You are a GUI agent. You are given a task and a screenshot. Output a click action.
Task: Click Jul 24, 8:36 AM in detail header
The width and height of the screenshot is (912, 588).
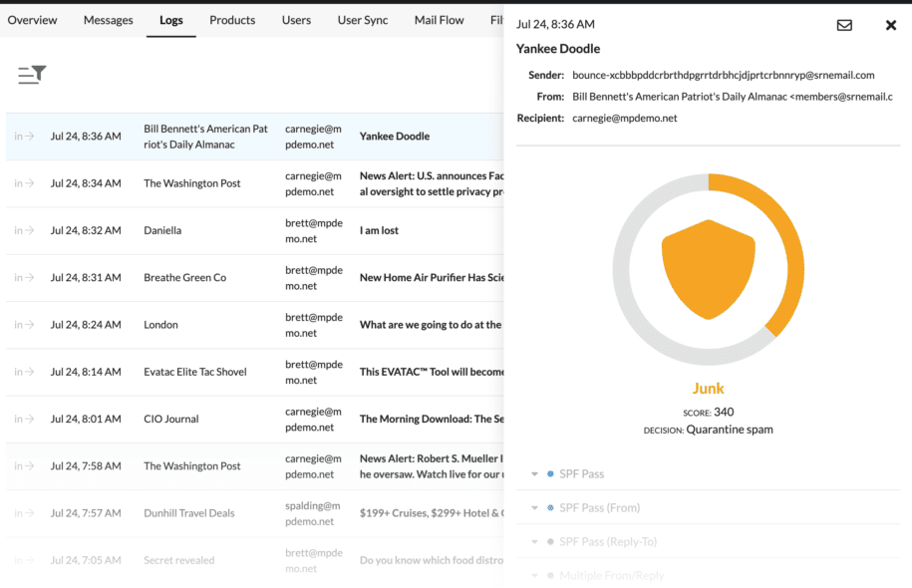tap(555, 25)
